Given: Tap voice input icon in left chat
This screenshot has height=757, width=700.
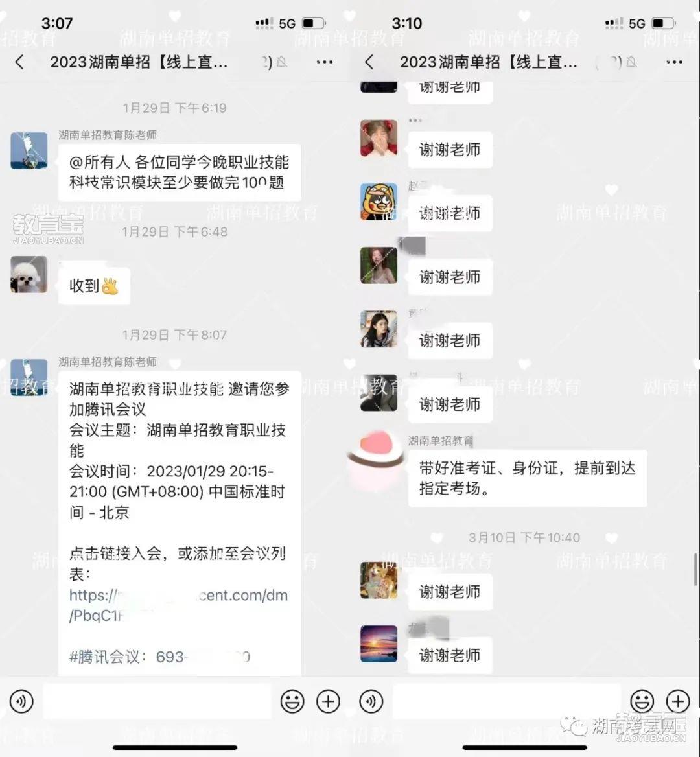Looking at the screenshot, I should tap(22, 701).
